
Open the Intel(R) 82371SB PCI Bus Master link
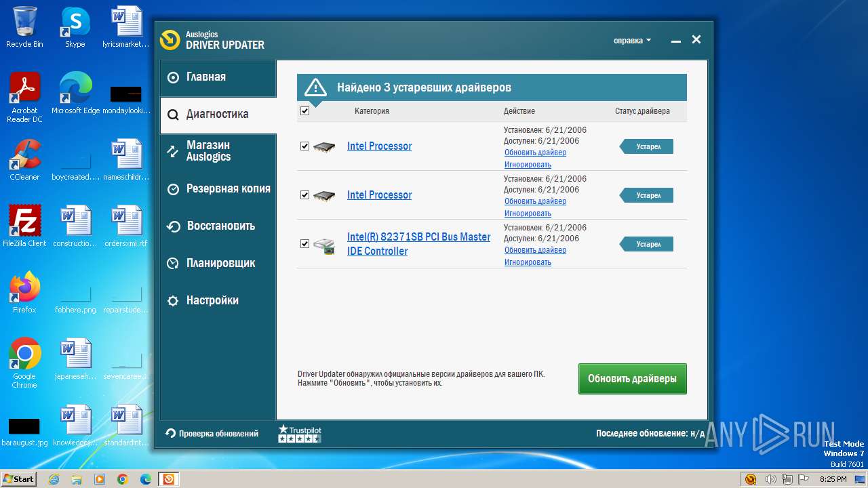(418, 244)
